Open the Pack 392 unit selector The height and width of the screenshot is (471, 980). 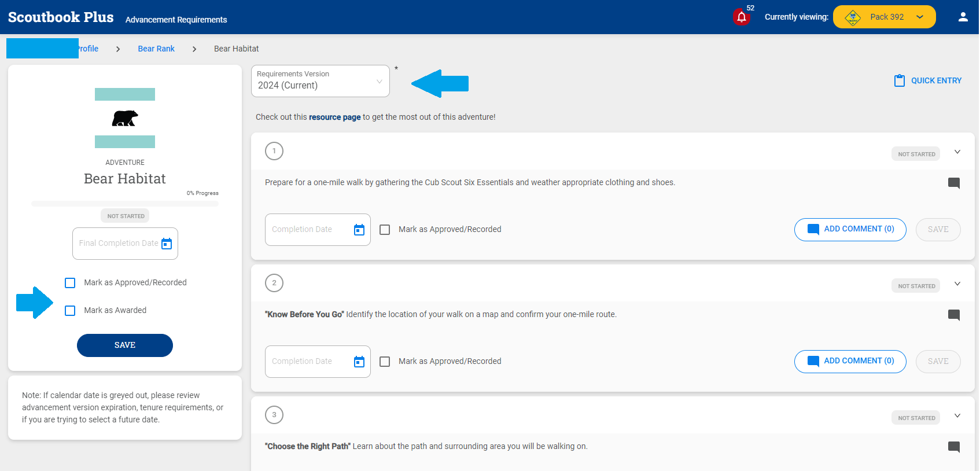click(x=885, y=17)
